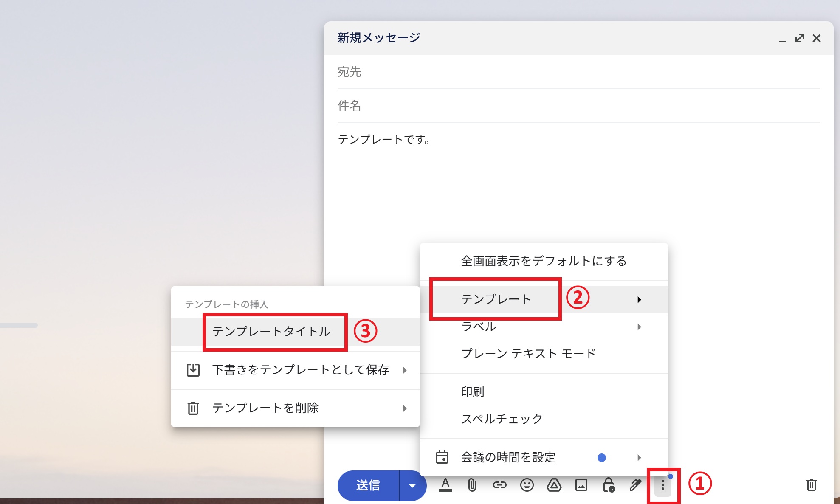Toggle confidential mode lock icon
The width and height of the screenshot is (840, 504).
coord(609,485)
